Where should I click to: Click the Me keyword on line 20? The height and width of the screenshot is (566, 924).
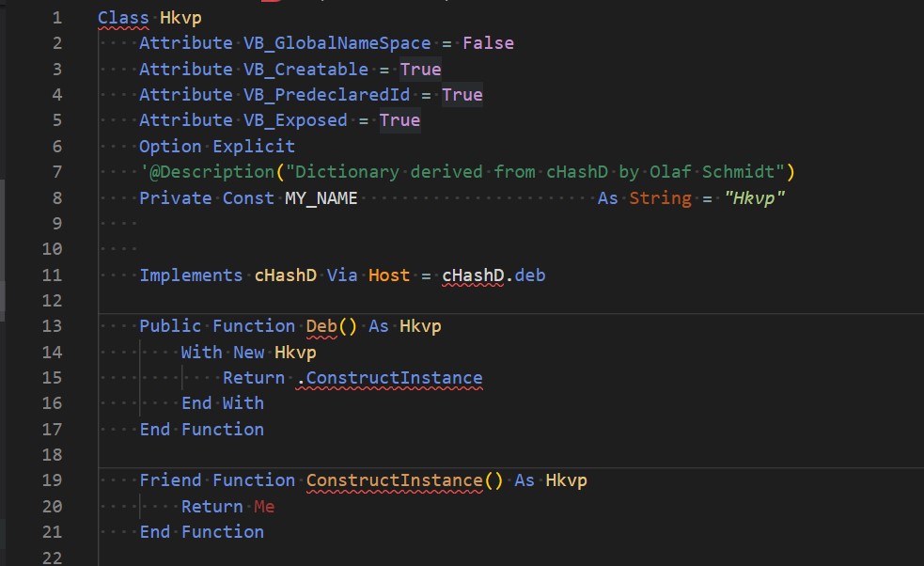tap(263, 505)
